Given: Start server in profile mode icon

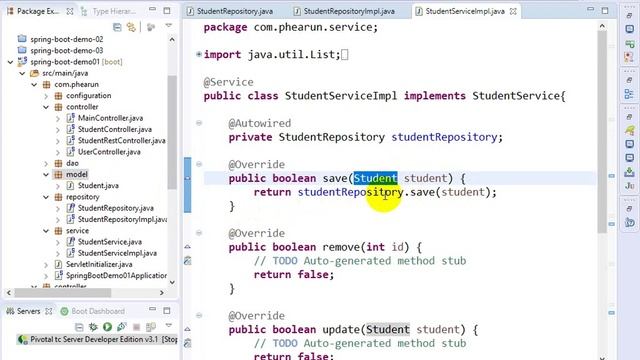Looking at the screenshot, I should (x=122, y=327).
